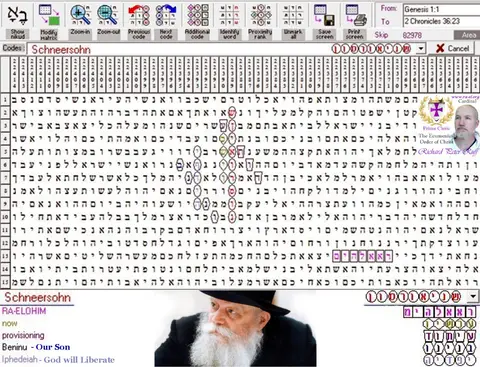This screenshot has height=367, width=480.
Task: Select row header 11 of the matrix
Action: point(5,230)
